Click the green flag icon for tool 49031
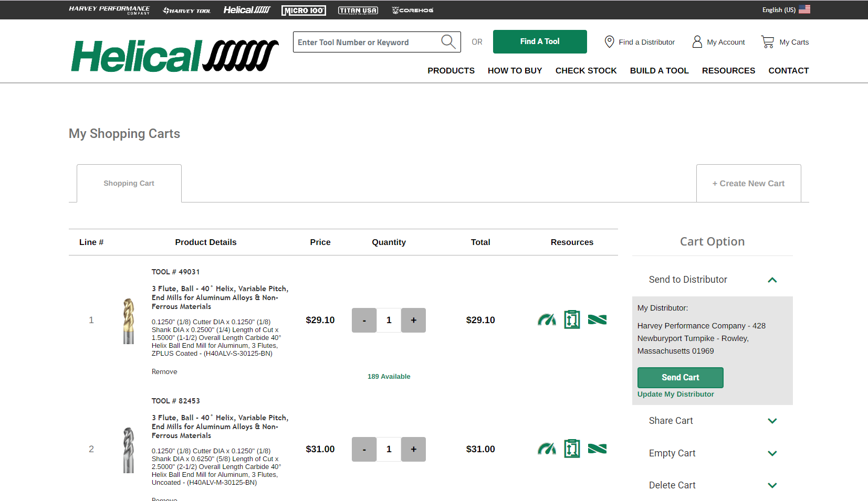 pos(597,319)
